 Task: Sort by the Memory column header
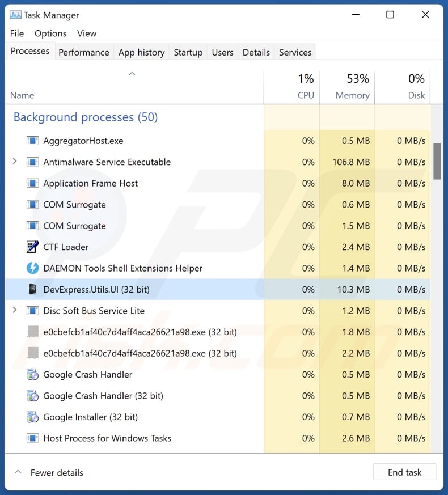(x=347, y=87)
